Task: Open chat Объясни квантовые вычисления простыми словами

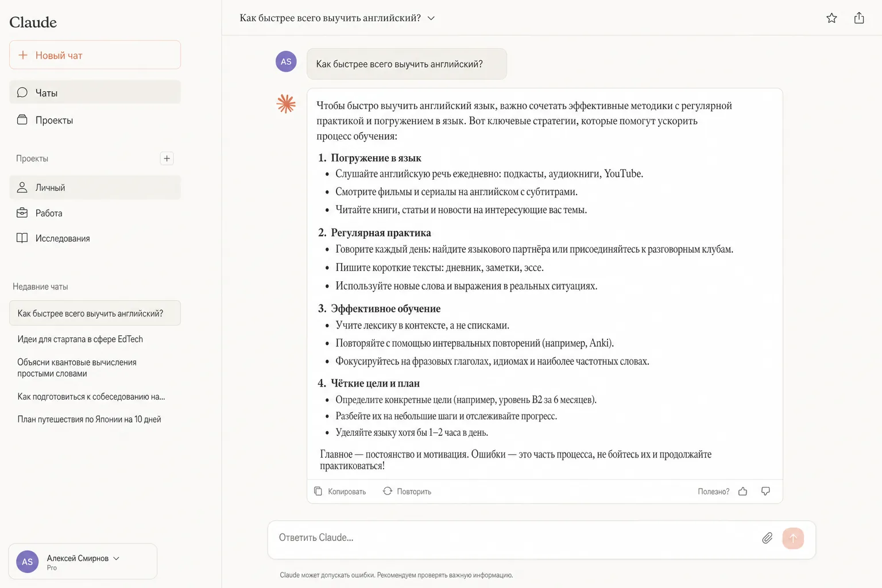Action: point(77,368)
